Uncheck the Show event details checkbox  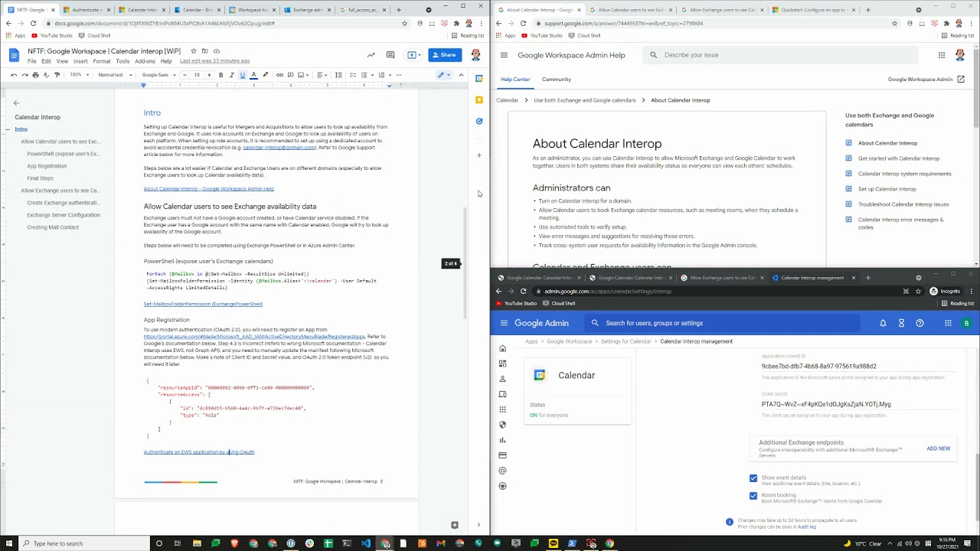pyautogui.click(x=753, y=478)
